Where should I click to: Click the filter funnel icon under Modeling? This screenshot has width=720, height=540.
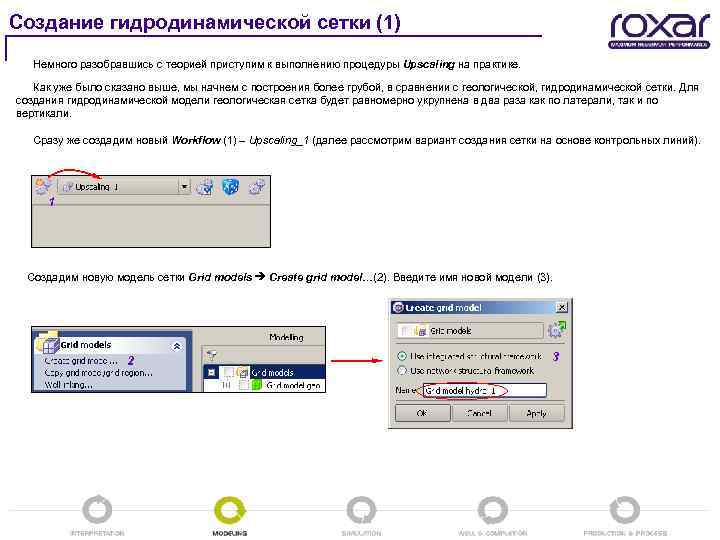pos(212,354)
